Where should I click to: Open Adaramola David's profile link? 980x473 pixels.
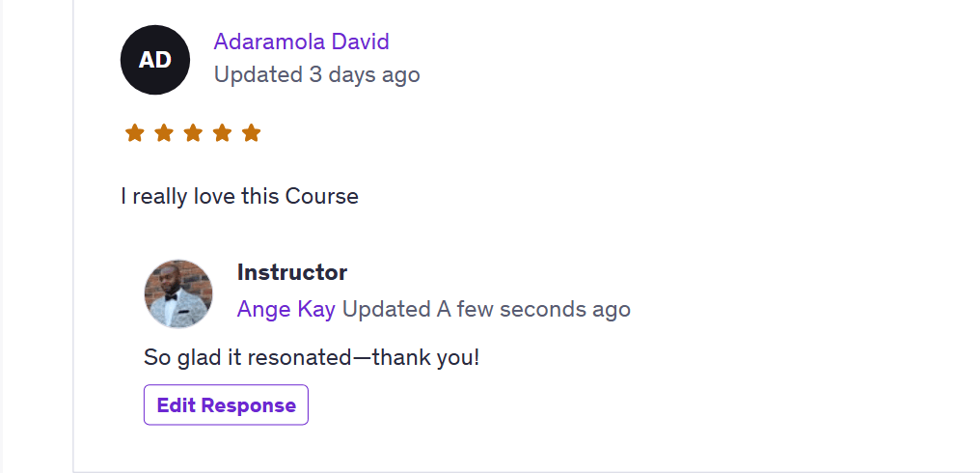(x=301, y=42)
